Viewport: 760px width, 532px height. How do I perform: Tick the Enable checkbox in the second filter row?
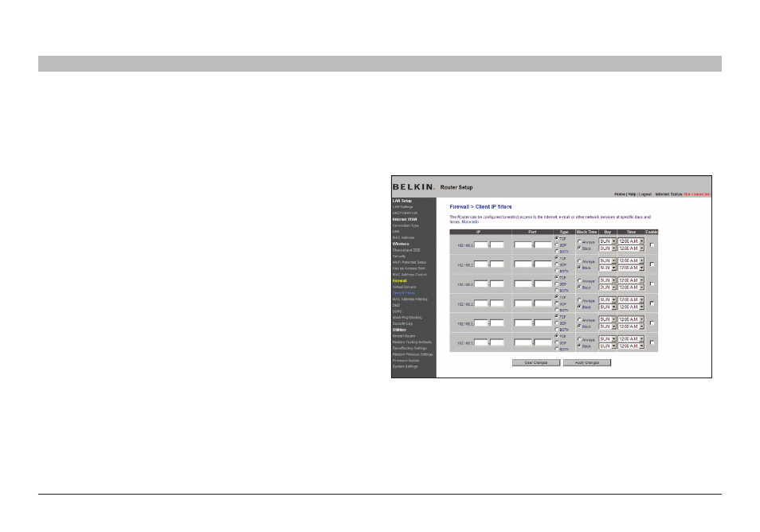click(652, 264)
